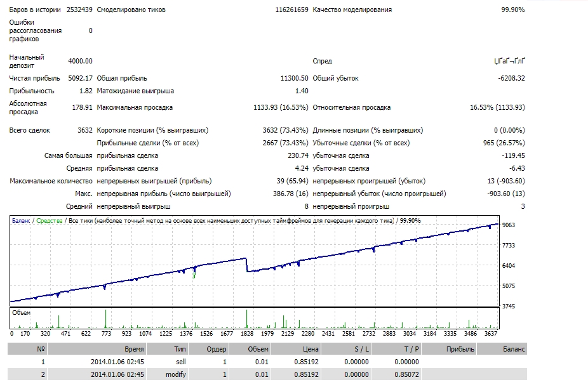Click consecutive wins value 39 (65.94)
The width and height of the screenshot is (588, 382).
(x=293, y=181)
